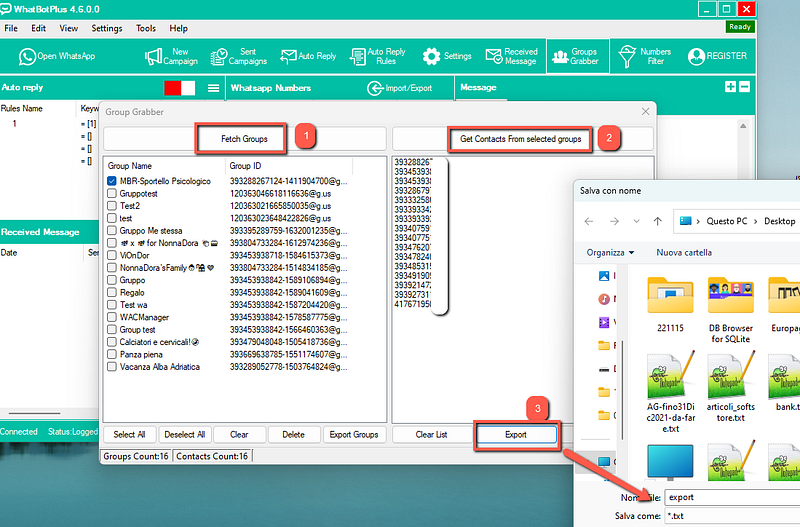The image size is (800, 527).
Task: Open the File menu
Action: tap(11, 29)
